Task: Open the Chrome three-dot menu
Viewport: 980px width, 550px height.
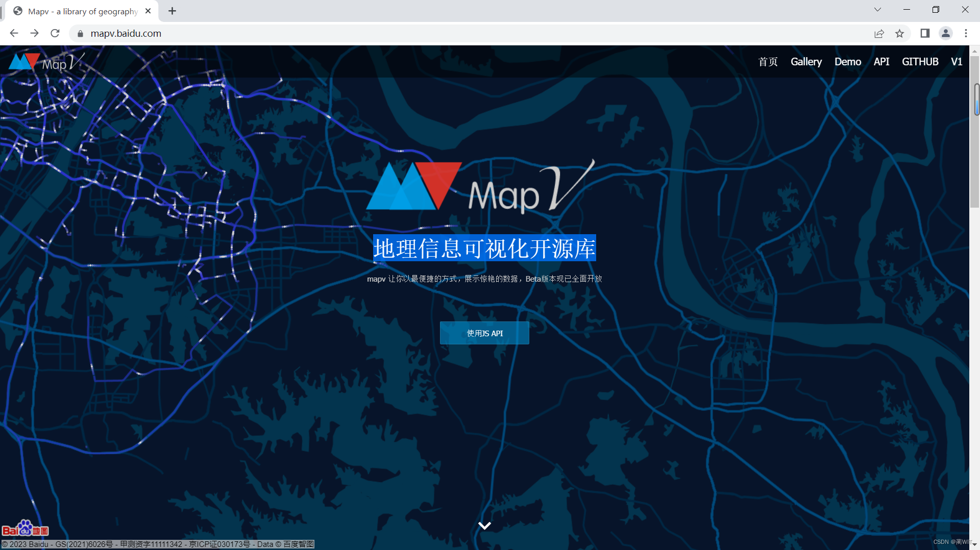Action: [x=966, y=34]
